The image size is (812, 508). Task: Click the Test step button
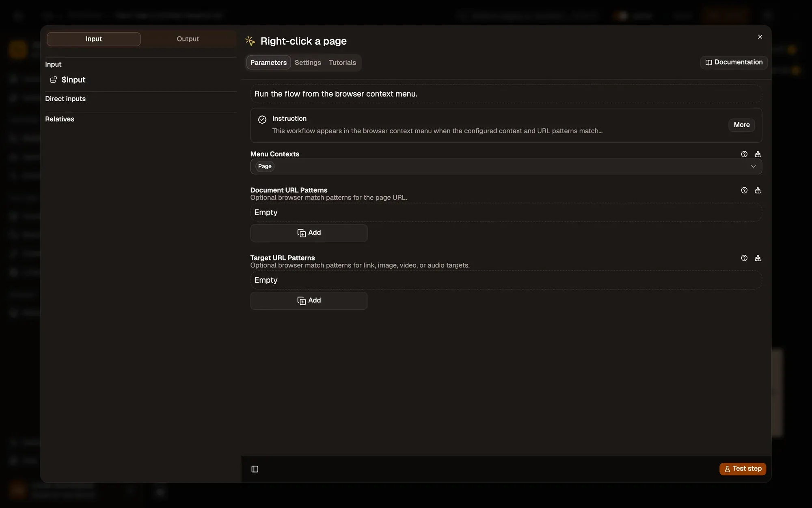(743, 469)
